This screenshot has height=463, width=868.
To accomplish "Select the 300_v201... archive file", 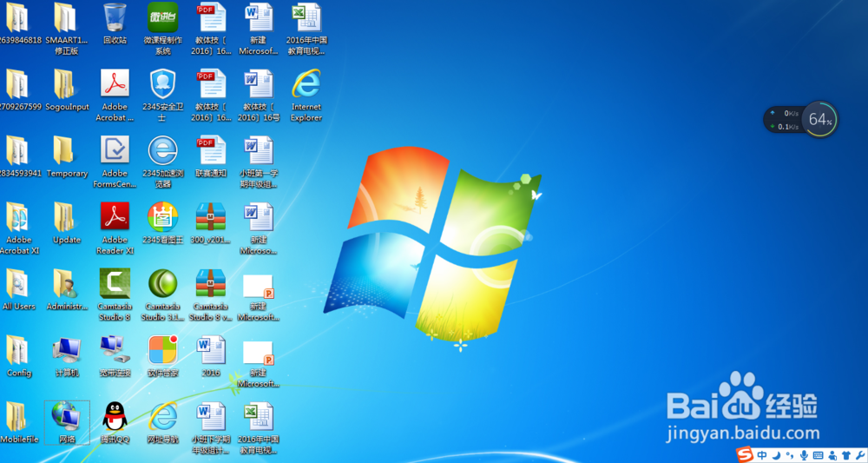I will pyautogui.click(x=211, y=224).
